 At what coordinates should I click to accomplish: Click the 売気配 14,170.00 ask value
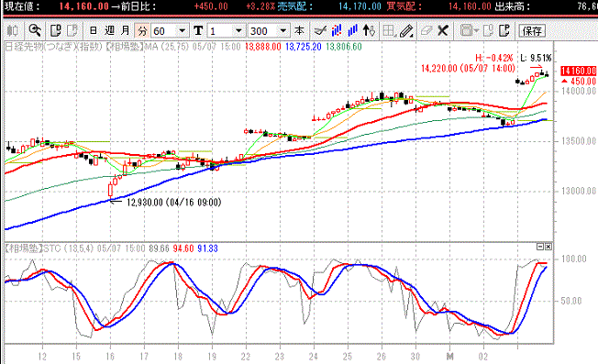[360, 6]
